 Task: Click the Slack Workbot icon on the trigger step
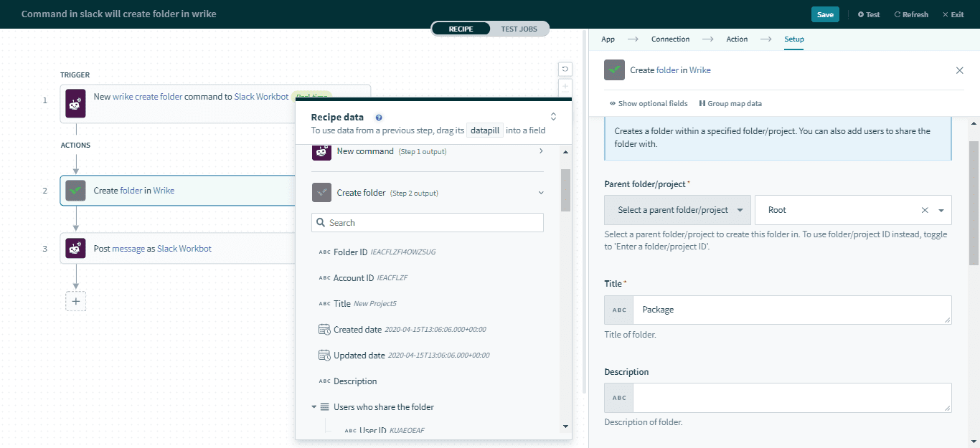(x=75, y=103)
